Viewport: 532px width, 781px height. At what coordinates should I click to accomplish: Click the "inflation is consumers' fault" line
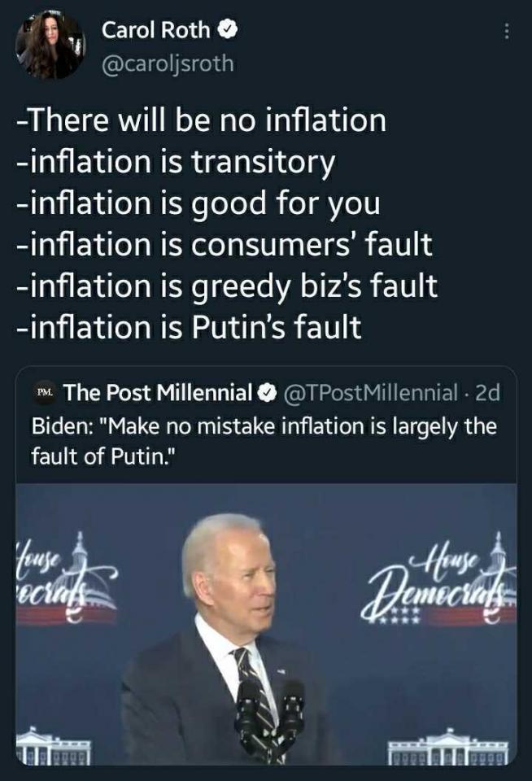(x=224, y=245)
